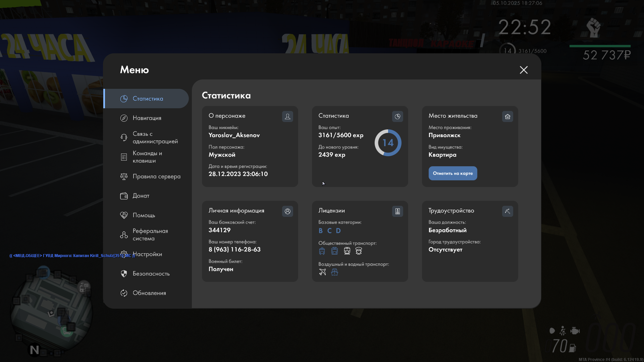Click the airplane license icon
Screen dimensions: 644x362
pyautogui.click(x=322, y=272)
